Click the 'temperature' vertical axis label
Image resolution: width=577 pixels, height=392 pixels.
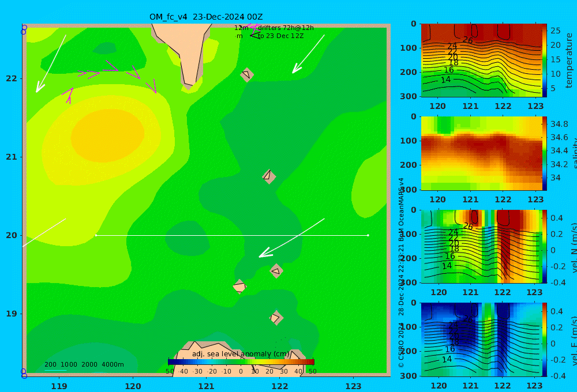click(x=569, y=61)
